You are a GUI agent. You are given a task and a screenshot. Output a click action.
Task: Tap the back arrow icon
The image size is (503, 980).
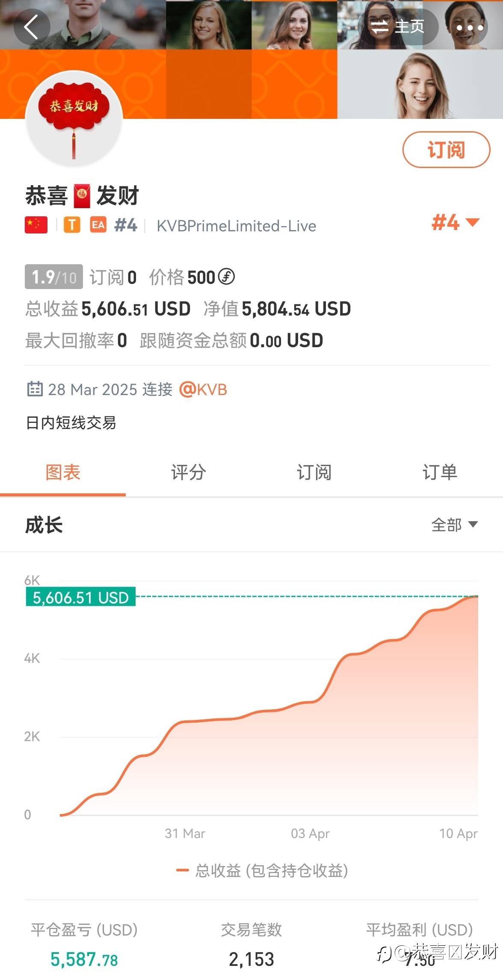point(32,27)
